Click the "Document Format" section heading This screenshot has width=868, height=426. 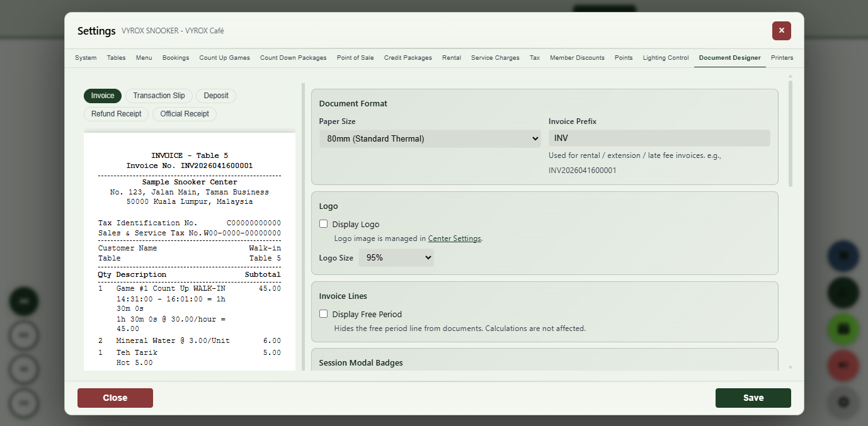(353, 104)
